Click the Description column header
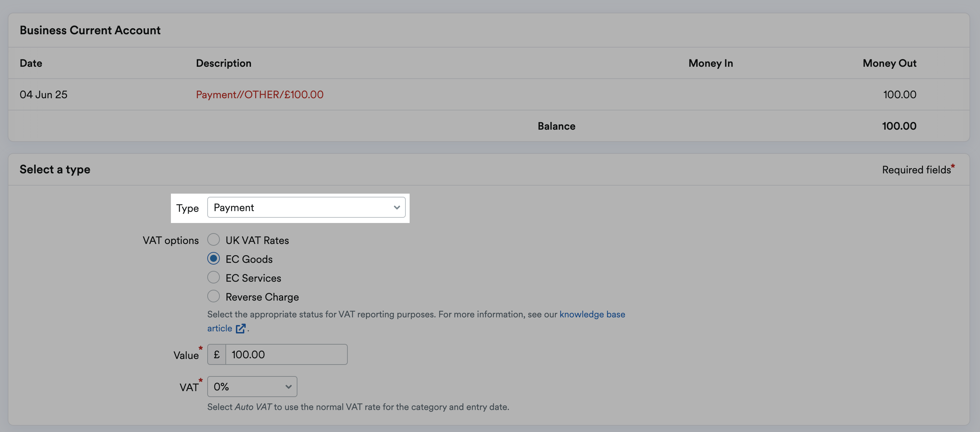 224,63
